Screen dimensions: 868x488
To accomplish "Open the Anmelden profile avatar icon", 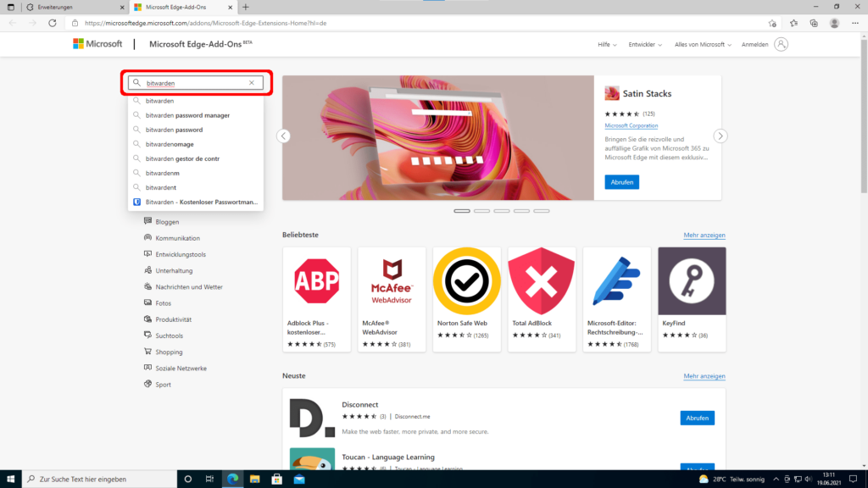I will [x=781, y=44].
